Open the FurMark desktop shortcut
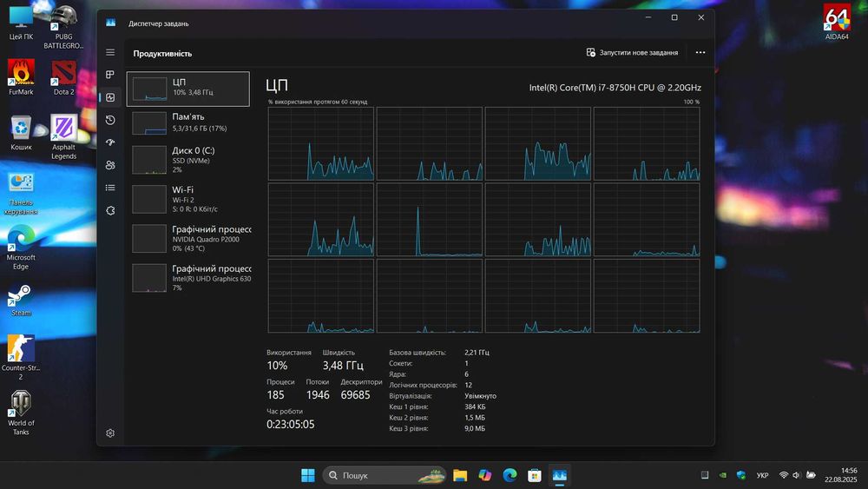The width and height of the screenshot is (868, 489). pyautogui.click(x=21, y=77)
